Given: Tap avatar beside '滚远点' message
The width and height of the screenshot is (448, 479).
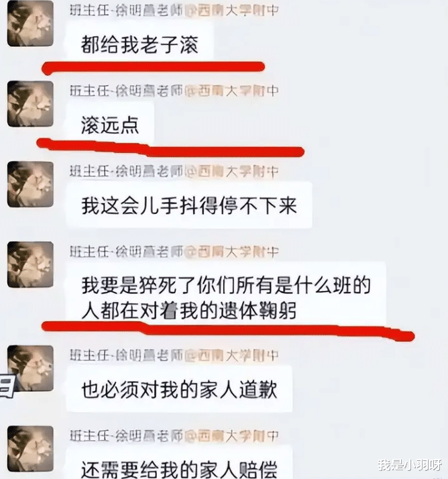Looking at the screenshot, I should [x=30, y=104].
